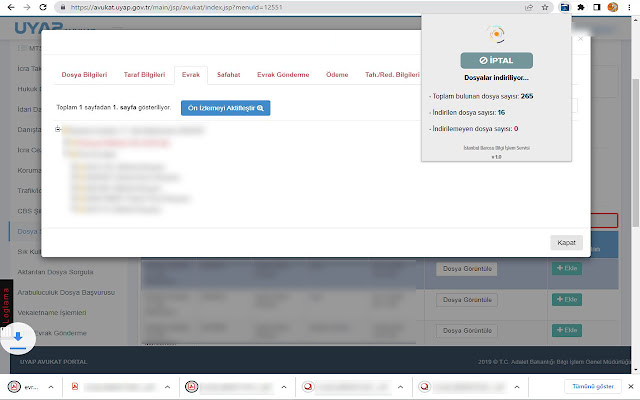640x400 pixels.
Task: Close the downloads bar with the X
Action: click(x=631, y=386)
